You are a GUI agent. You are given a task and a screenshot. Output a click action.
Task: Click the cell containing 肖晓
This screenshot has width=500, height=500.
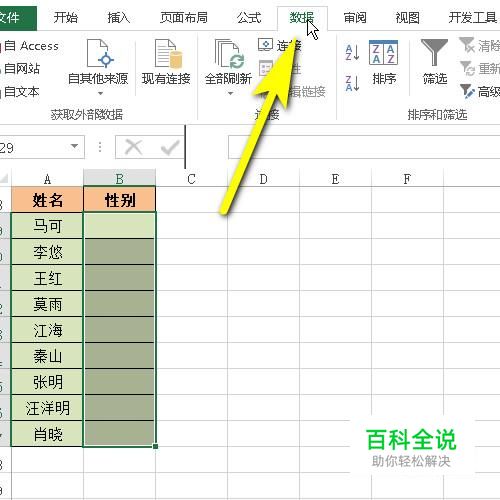47,434
